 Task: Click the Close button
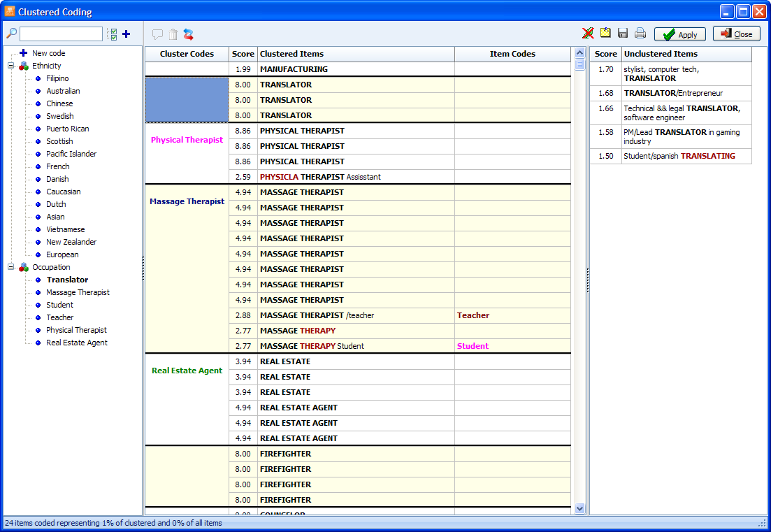(736, 34)
